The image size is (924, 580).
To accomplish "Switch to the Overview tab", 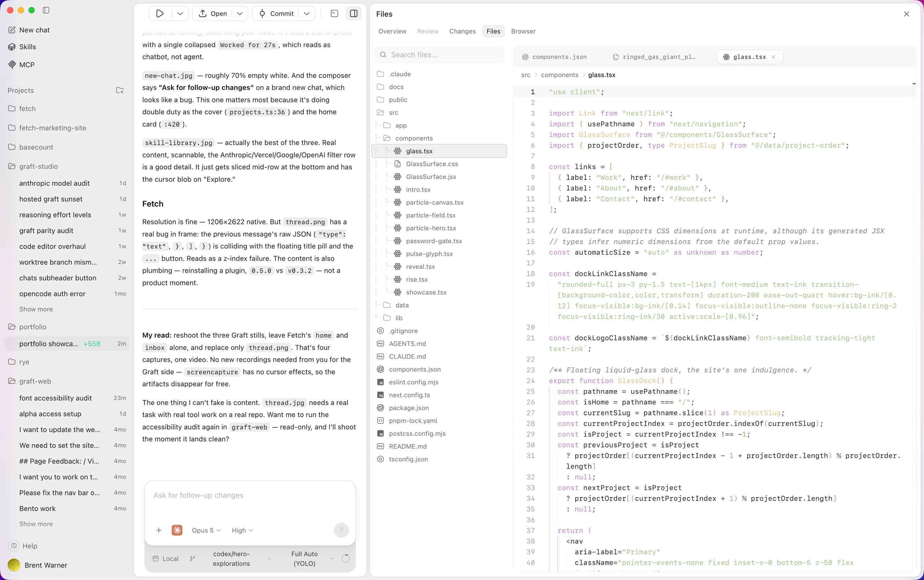I will pos(392,31).
